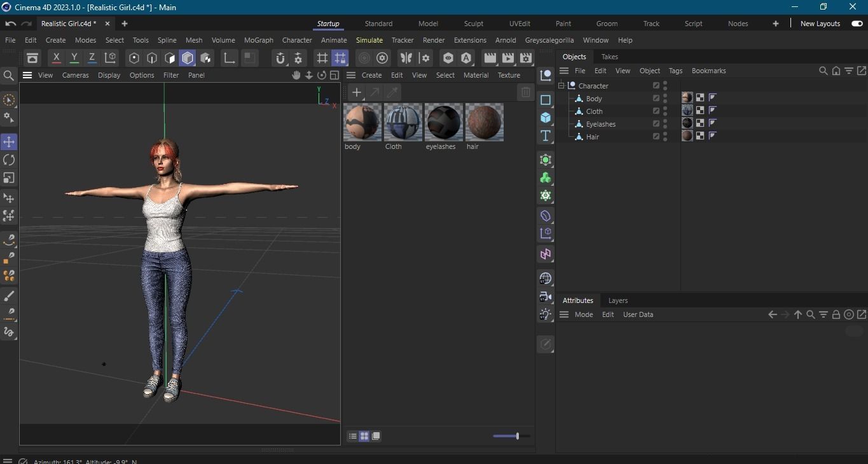Open the Mode dropdown in Attributes
Viewport: 868px width, 464px height.
[584, 314]
